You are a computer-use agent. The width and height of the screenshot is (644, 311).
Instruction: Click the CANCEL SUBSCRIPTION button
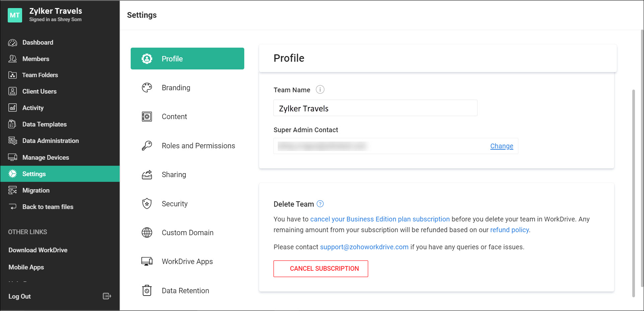(321, 269)
